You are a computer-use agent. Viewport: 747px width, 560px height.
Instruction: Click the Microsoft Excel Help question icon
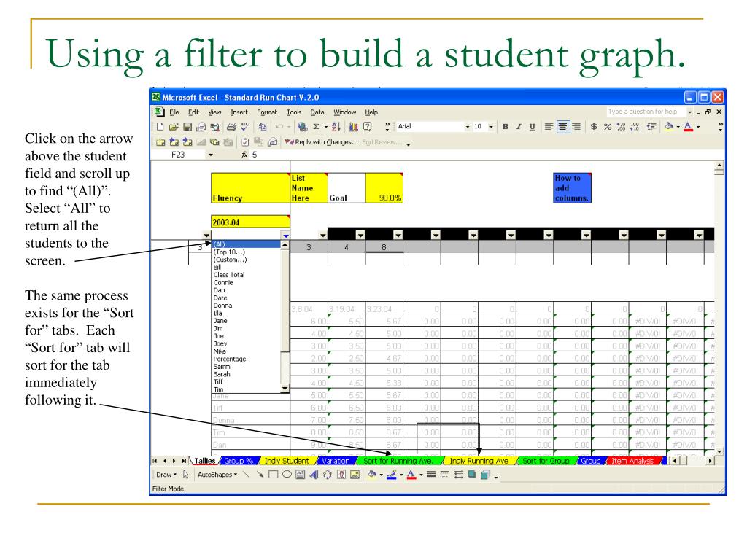point(368,127)
